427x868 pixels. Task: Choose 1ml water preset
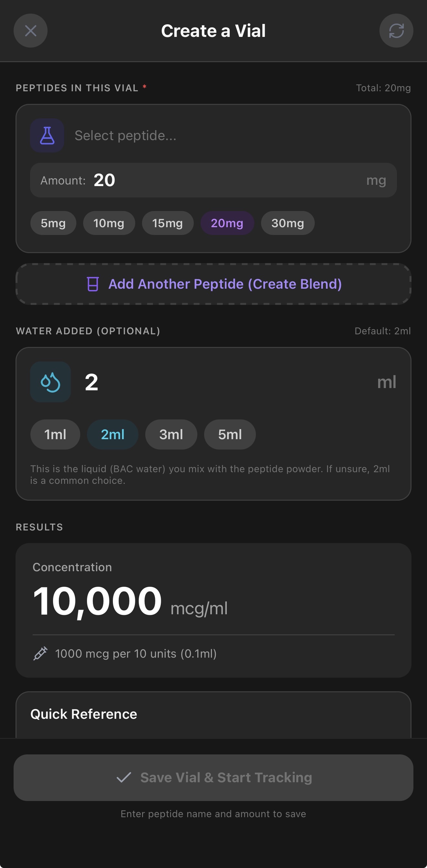tap(55, 434)
